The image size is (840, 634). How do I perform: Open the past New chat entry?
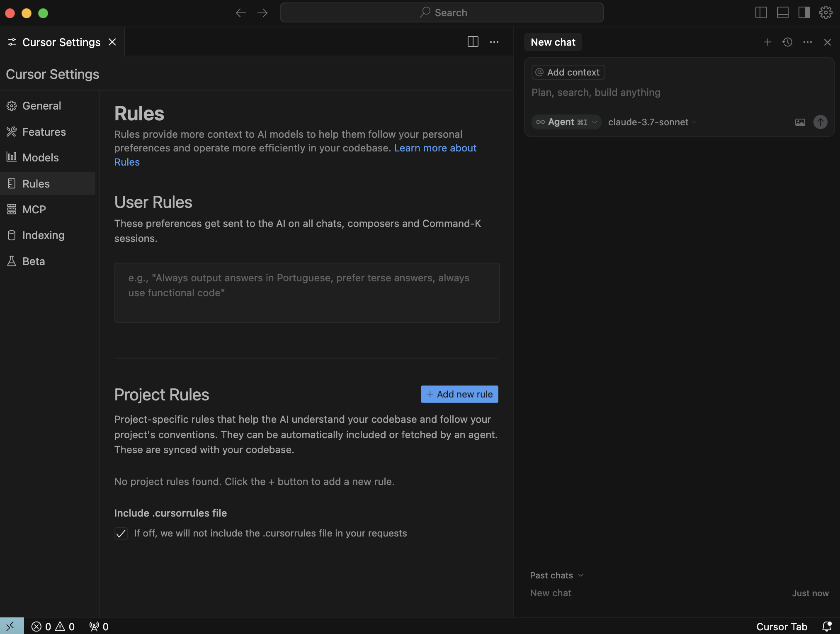[x=679, y=593]
